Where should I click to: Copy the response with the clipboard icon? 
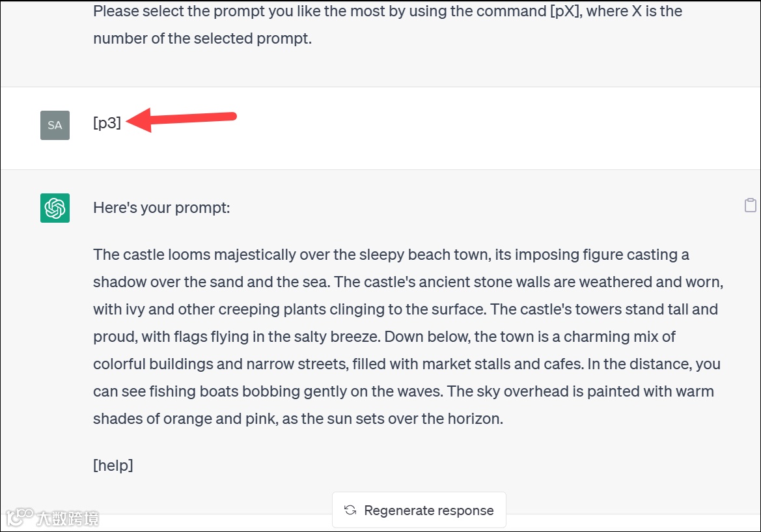(x=750, y=205)
